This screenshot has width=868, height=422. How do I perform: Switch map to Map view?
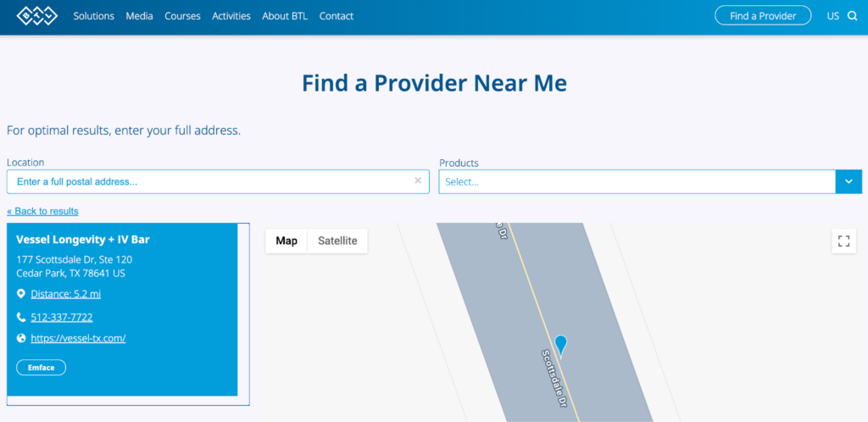point(287,241)
